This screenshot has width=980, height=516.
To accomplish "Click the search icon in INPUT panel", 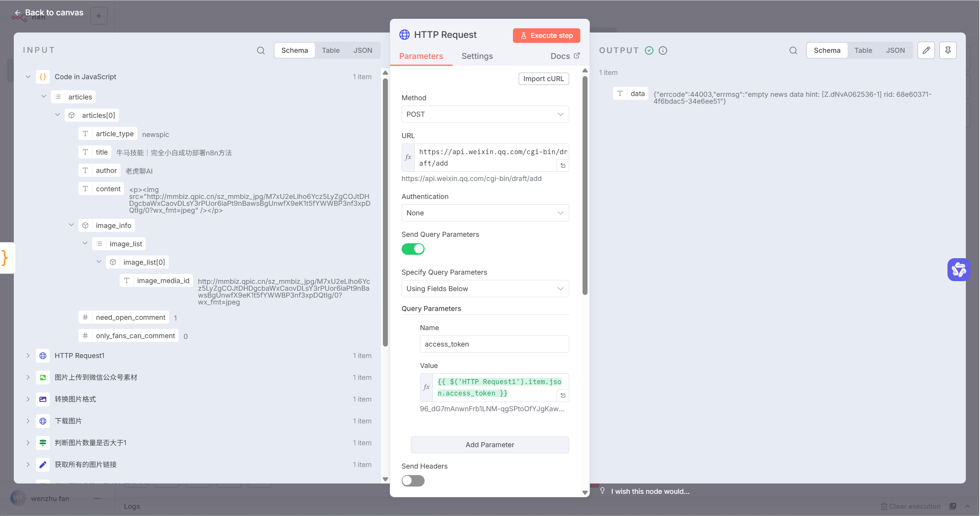I will tap(260, 50).
